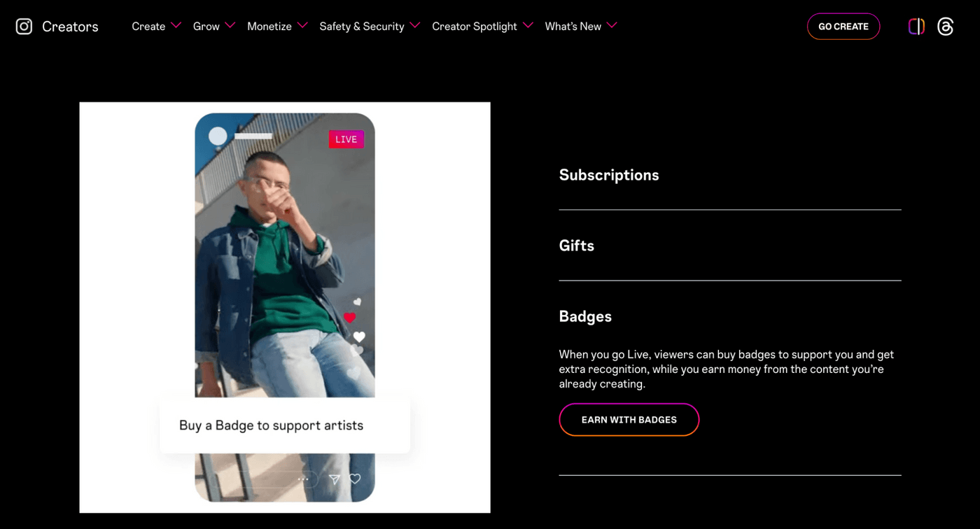Click the profile avatar circle on live video
The image size is (980, 529).
[x=218, y=136]
